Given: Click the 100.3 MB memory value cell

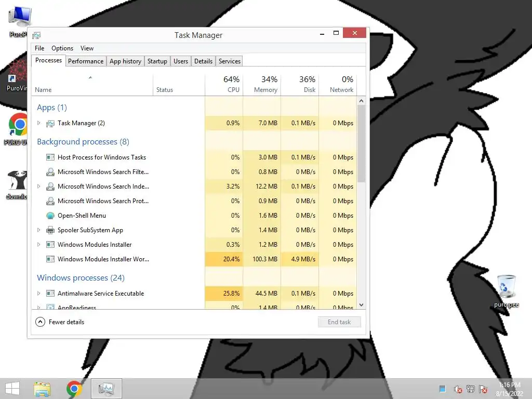Looking at the screenshot, I should point(262,259).
